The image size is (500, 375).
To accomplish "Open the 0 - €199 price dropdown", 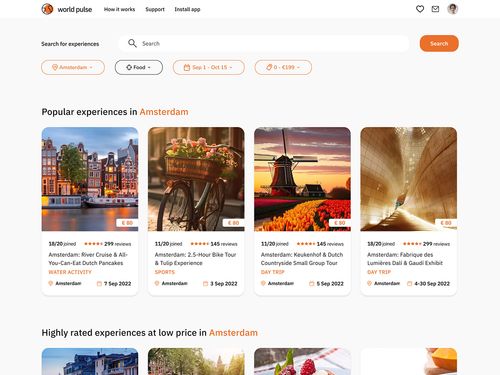I will coord(283,67).
